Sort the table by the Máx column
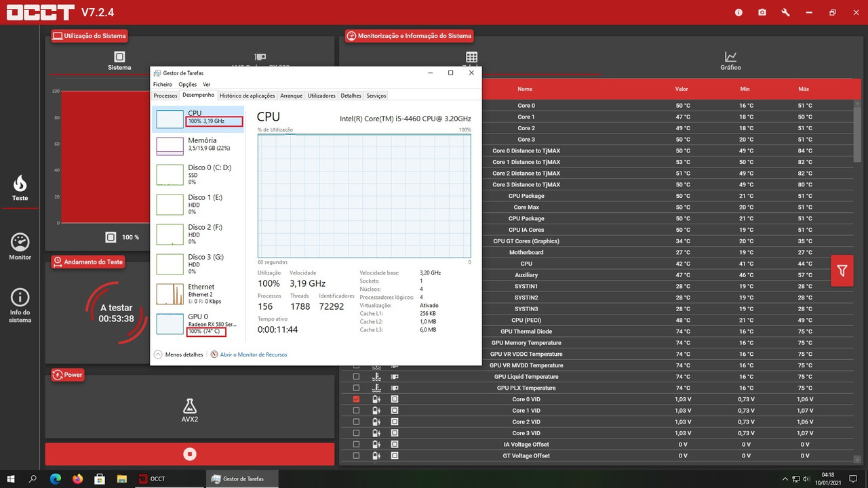The height and width of the screenshot is (488, 868). [x=804, y=89]
